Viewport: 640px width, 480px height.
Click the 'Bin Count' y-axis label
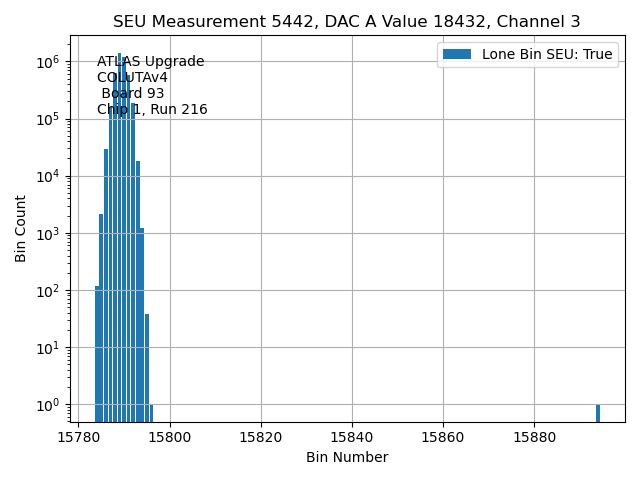click(x=21, y=228)
